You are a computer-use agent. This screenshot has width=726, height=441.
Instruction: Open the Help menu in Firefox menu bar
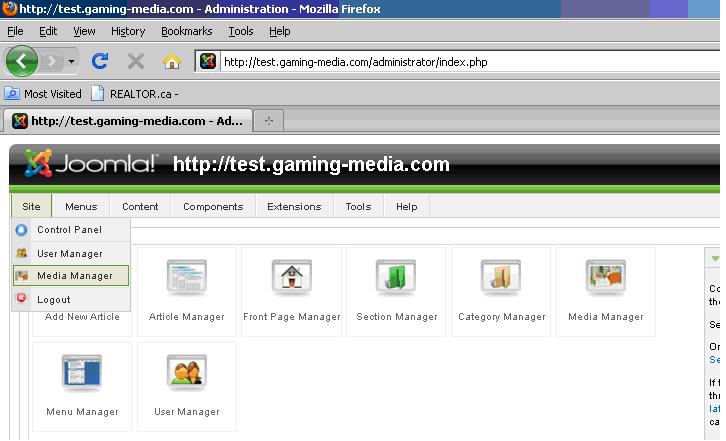pos(280,32)
